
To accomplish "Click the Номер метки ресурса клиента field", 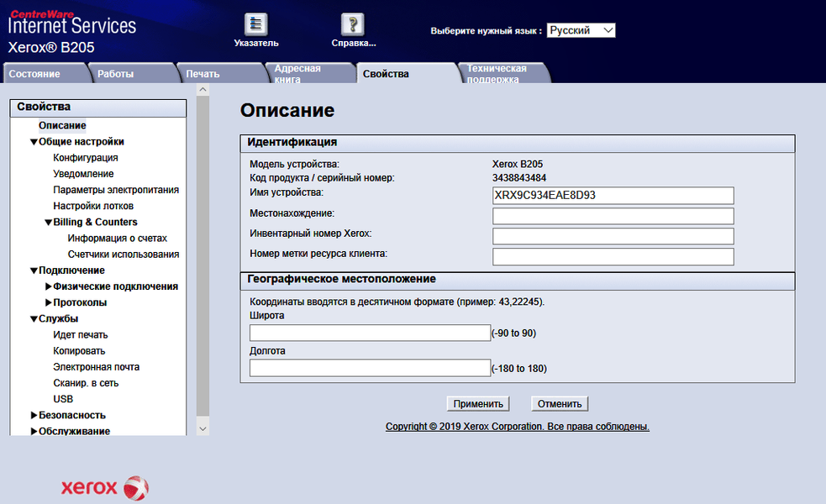I will click(613, 256).
